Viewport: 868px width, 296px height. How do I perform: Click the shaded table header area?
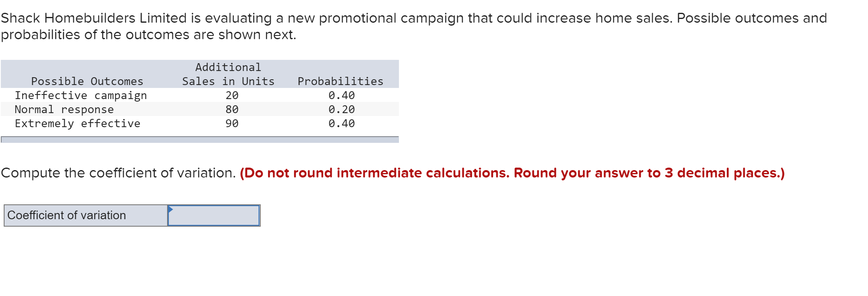[x=200, y=74]
